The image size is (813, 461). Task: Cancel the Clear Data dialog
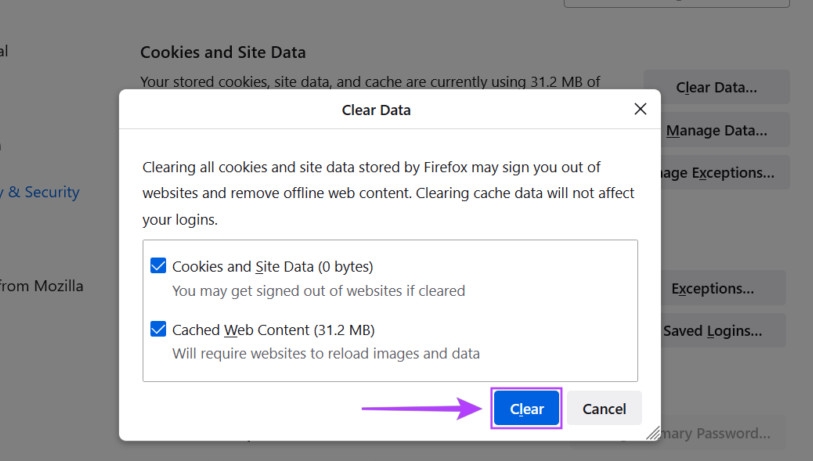point(604,408)
